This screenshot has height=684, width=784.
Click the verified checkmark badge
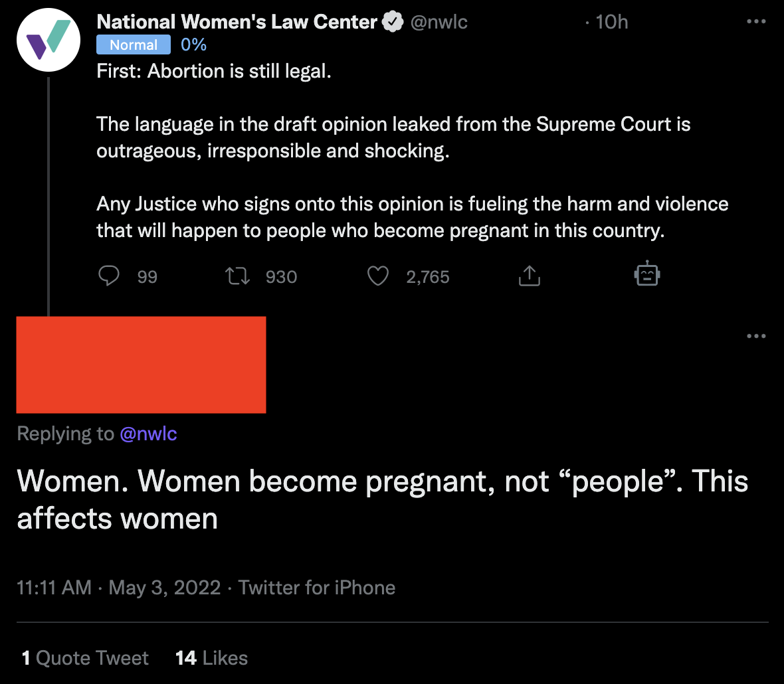(x=393, y=23)
